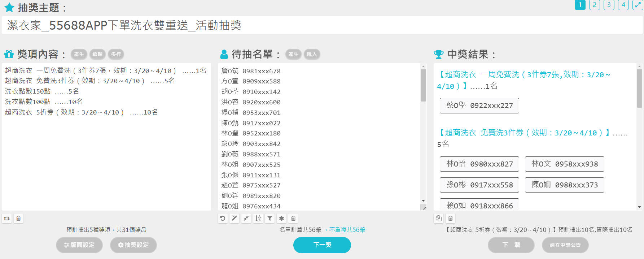Click candidate 詹O筑 0981xxx678
644x259 pixels.
tap(251, 71)
